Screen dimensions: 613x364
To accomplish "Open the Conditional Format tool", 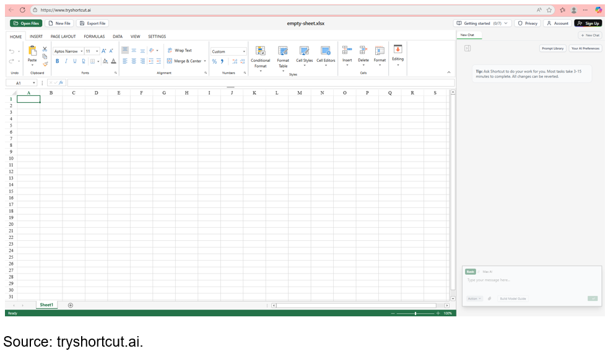I will coord(260,51).
